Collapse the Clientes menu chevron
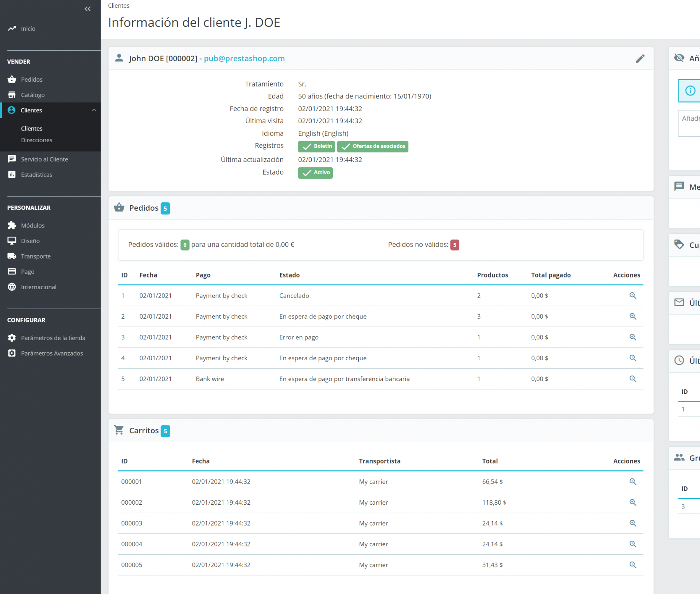The height and width of the screenshot is (594, 700). pyautogui.click(x=94, y=110)
